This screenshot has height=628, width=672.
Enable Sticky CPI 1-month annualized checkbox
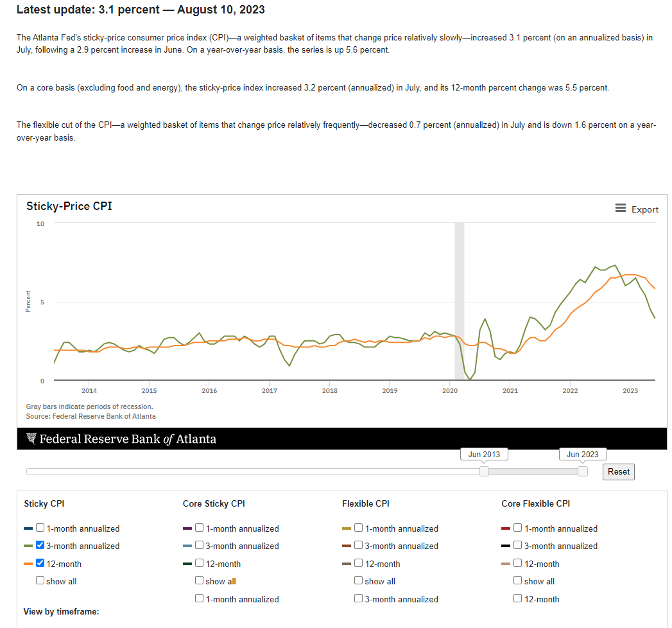[x=40, y=528]
